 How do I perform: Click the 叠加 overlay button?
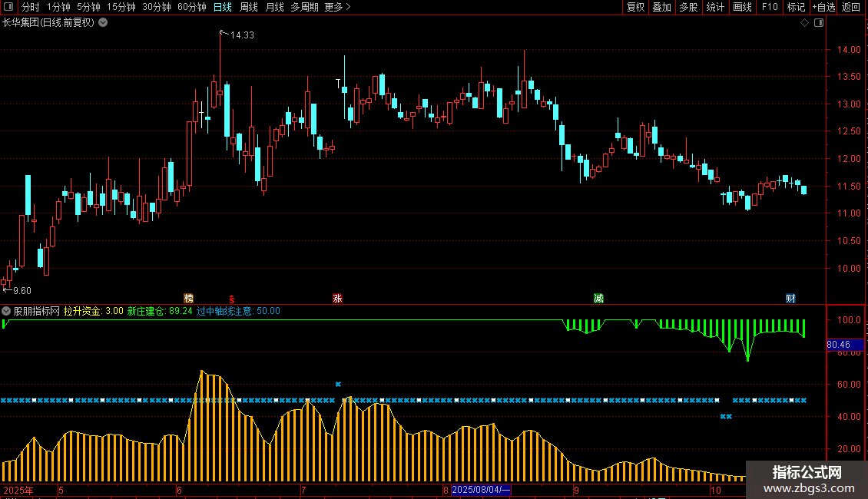tap(661, 7)
